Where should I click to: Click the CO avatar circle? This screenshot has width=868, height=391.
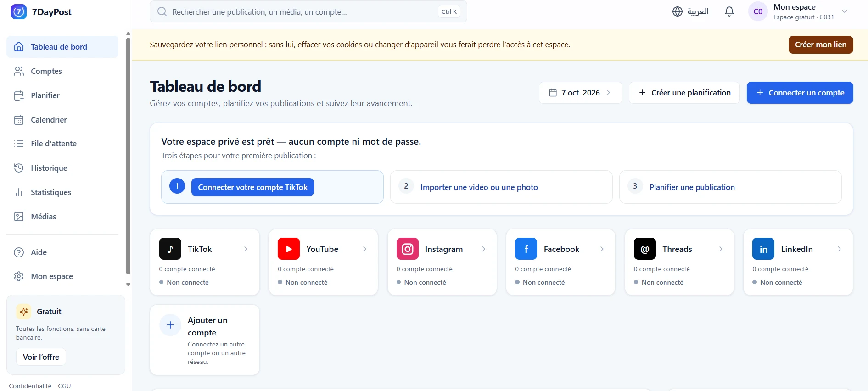tap(758, 11)
